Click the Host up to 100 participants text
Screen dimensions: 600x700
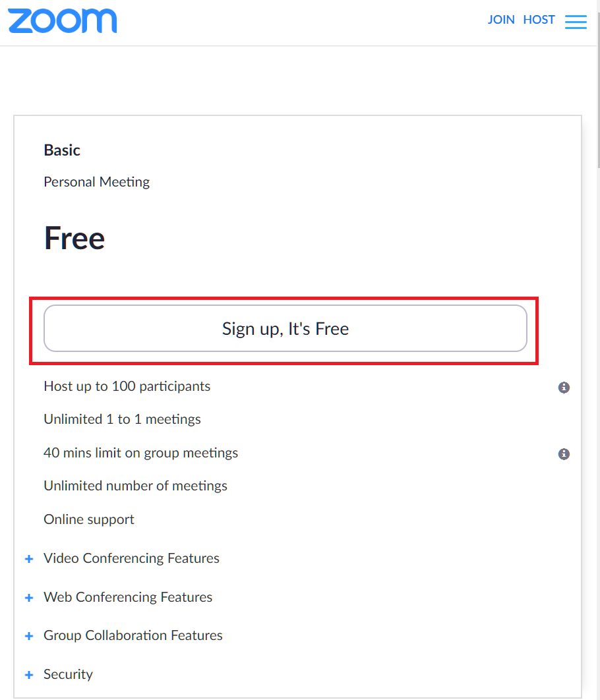(x=127, y=386)
